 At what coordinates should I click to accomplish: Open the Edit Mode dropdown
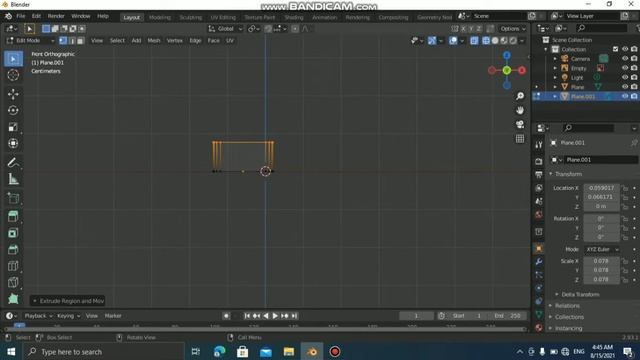[30, 41]
